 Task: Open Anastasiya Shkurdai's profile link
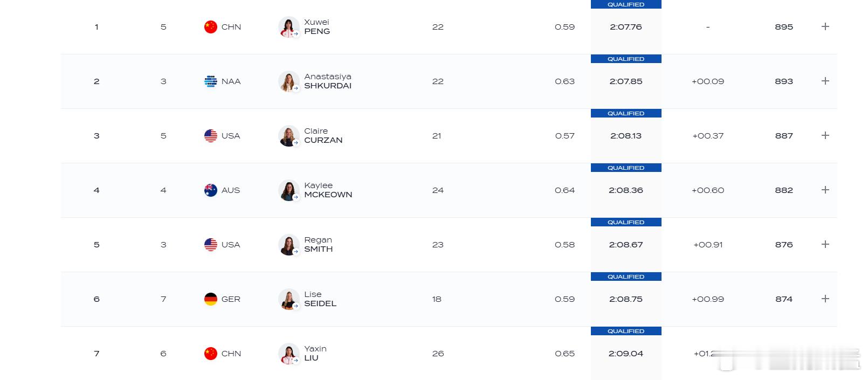click(x=328, y=81)
